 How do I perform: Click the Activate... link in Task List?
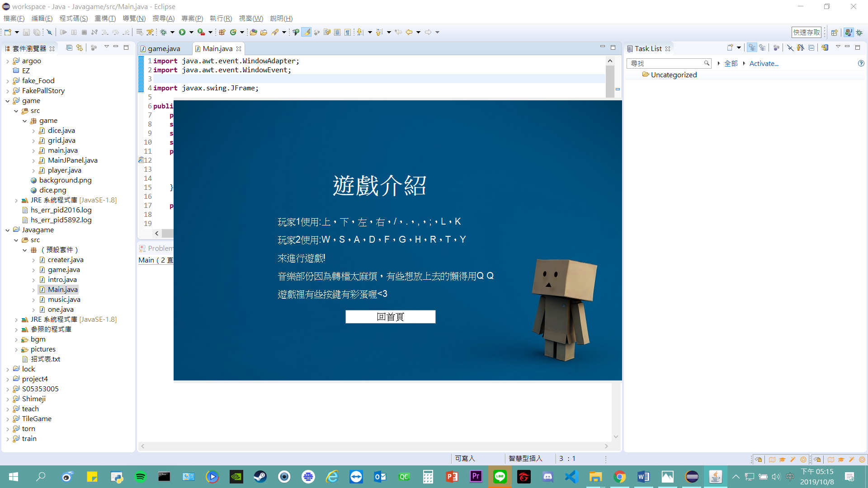[x=764, y=64]
